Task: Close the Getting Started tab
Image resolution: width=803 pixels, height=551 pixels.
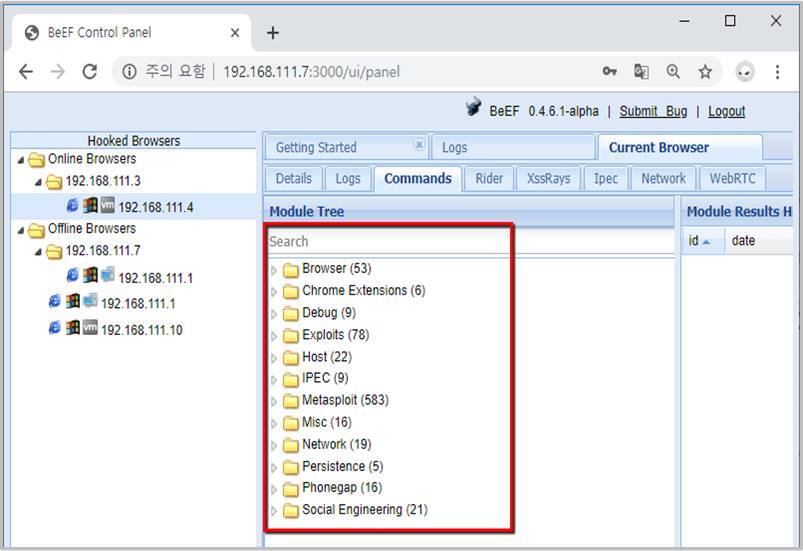Action: tap(419, 144)
